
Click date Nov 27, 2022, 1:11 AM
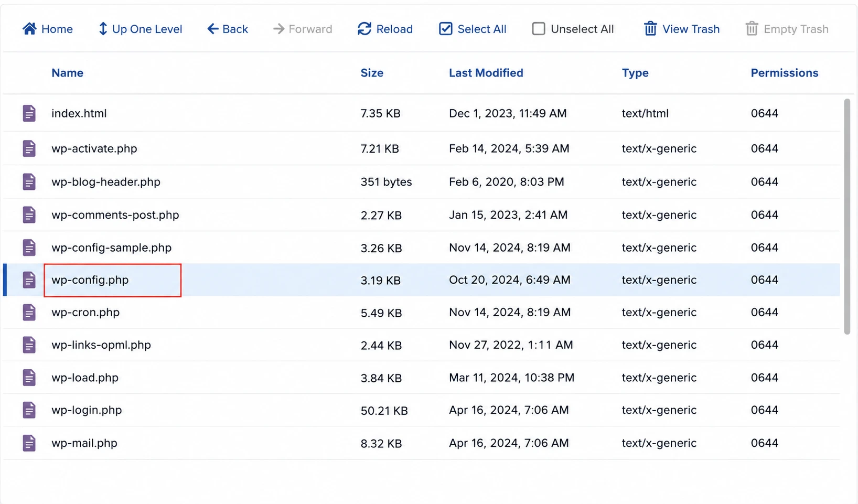tap(511, 346)
